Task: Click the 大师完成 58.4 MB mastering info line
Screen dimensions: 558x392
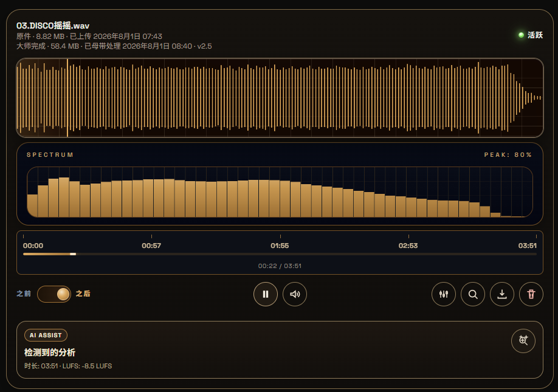Action: point(114,46)
